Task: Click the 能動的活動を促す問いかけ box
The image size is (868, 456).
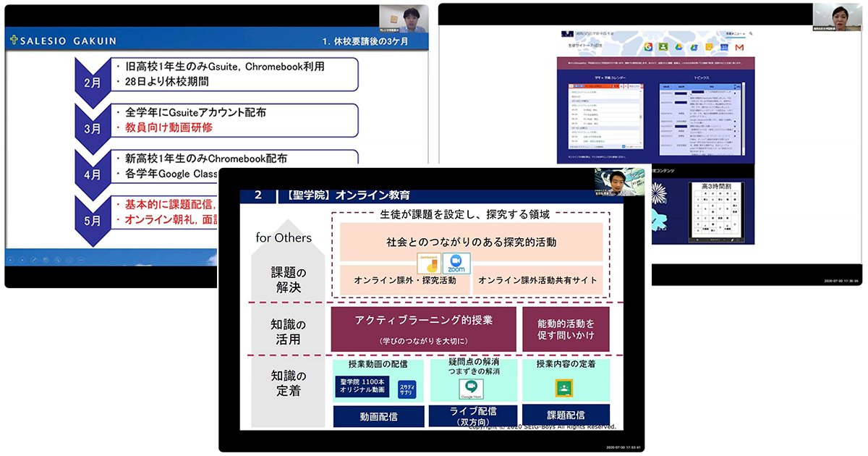Action: (566, 329)
